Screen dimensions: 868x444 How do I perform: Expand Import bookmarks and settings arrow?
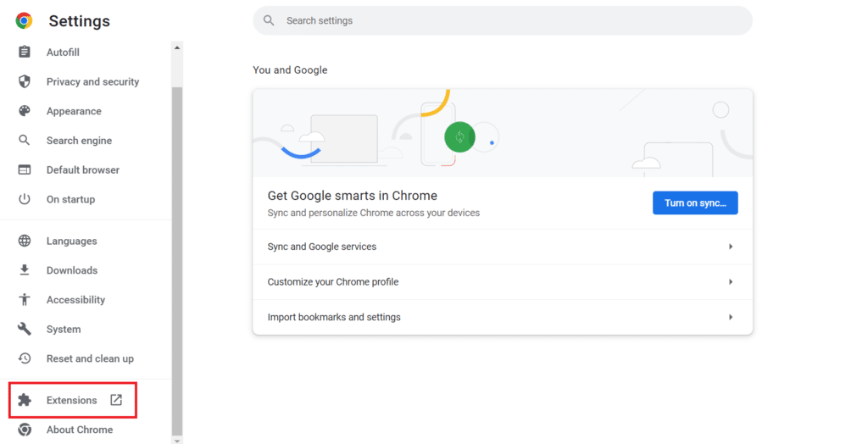click(x=731, y=318)
